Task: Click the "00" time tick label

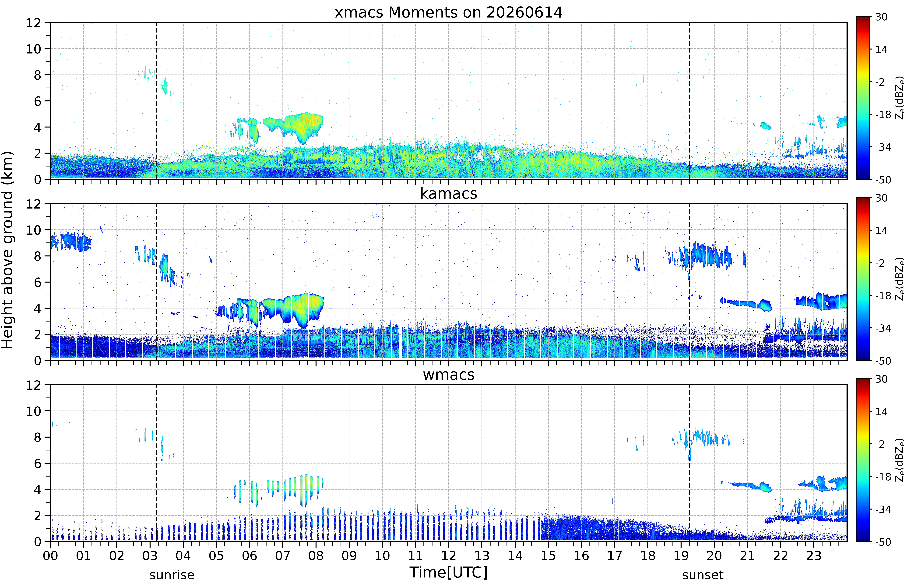Action: tap(50, 556)
